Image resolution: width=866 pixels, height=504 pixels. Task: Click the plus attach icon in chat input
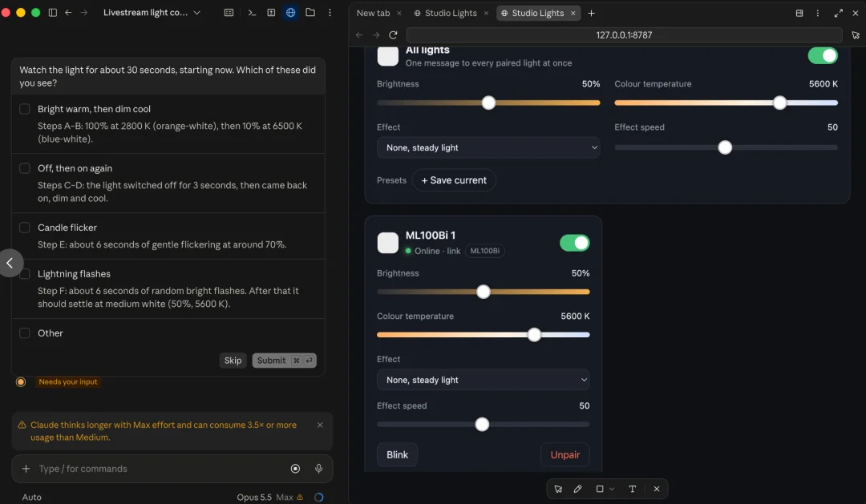click(26, 468)
